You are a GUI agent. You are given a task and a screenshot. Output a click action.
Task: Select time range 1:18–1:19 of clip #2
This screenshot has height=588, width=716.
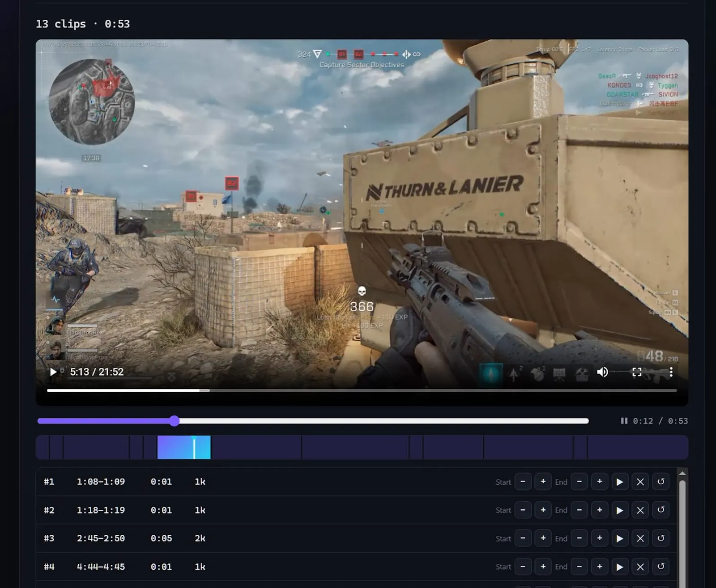click(x=101, y=510)
